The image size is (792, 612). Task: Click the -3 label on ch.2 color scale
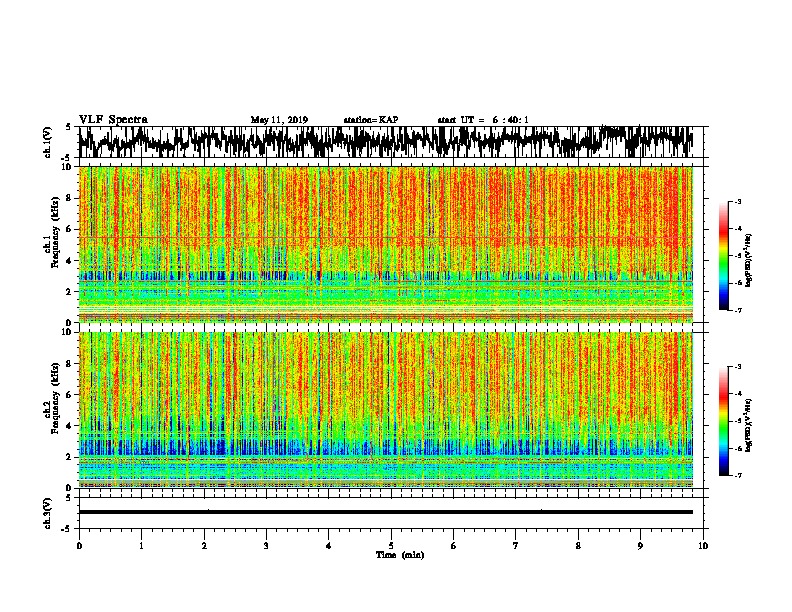(x=737, y=367)
